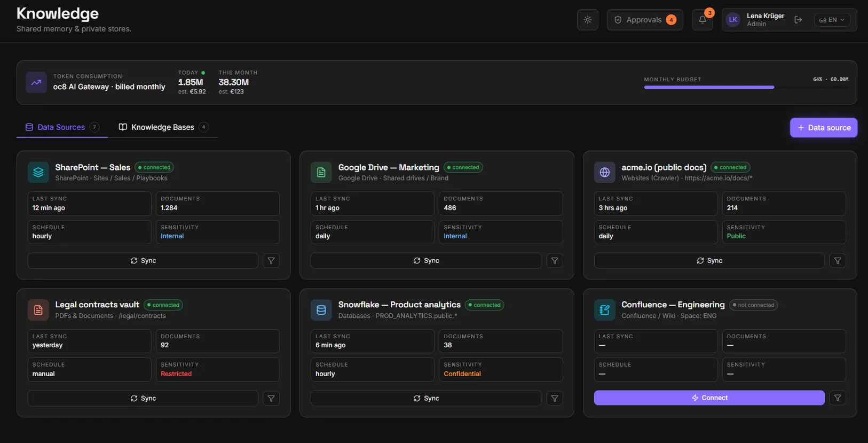868x443 pixels.
Task: Add a new Data source
Action: [x=824, y=128]
